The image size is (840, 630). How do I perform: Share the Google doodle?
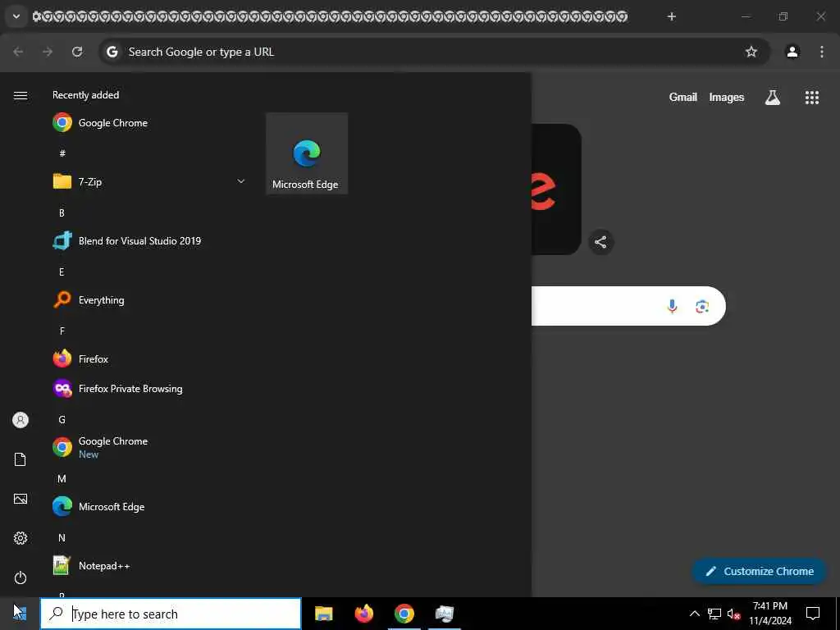click(x=600, y=242)
